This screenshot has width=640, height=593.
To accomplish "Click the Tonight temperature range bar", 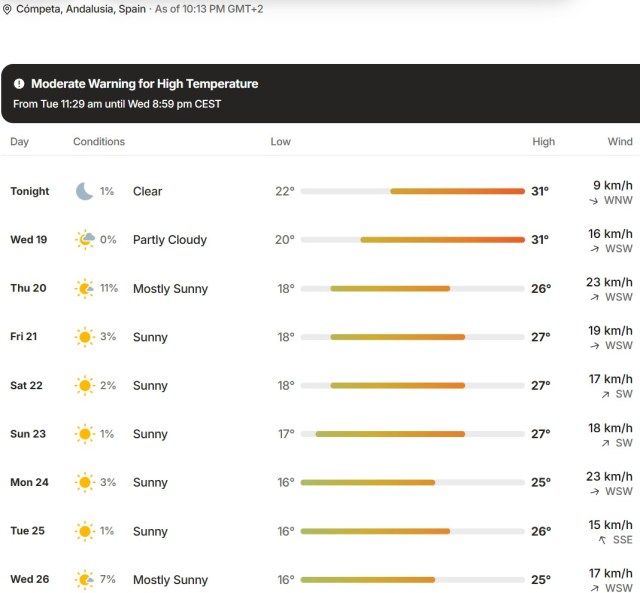I will [413, 191].
